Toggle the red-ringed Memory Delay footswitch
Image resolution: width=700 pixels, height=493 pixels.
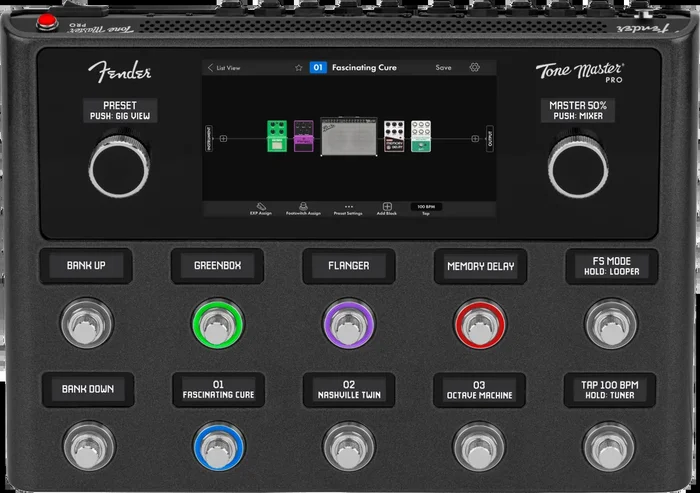click(x=480, y=324)
